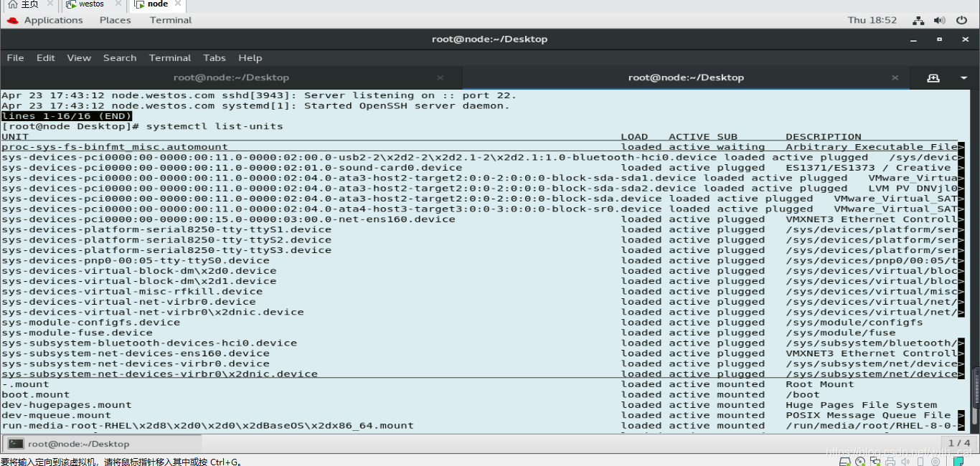Open the Tabs menu
Viewport: 980px width, 466px height.
(x=215, y=57)
